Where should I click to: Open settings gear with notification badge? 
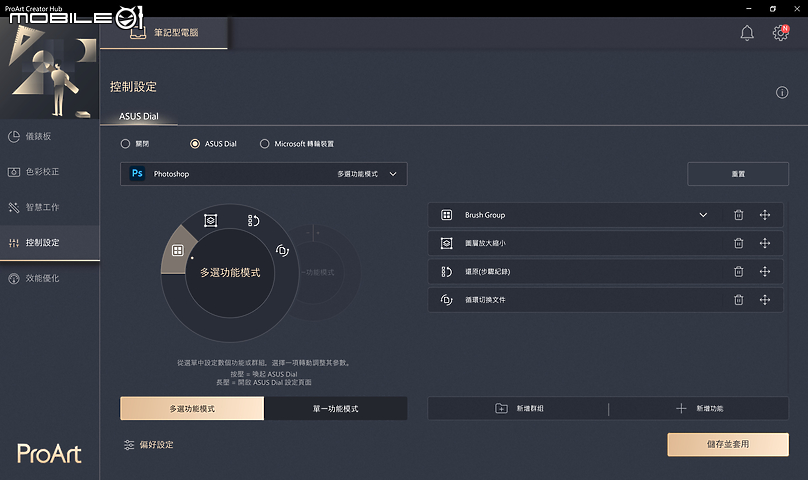780,33
